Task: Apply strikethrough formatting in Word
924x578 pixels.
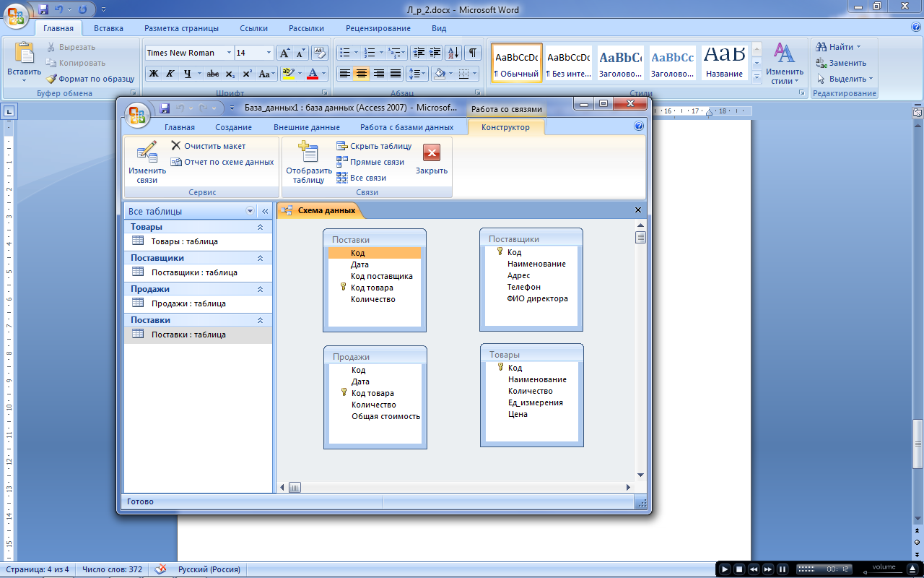Action: pos(212,74)
